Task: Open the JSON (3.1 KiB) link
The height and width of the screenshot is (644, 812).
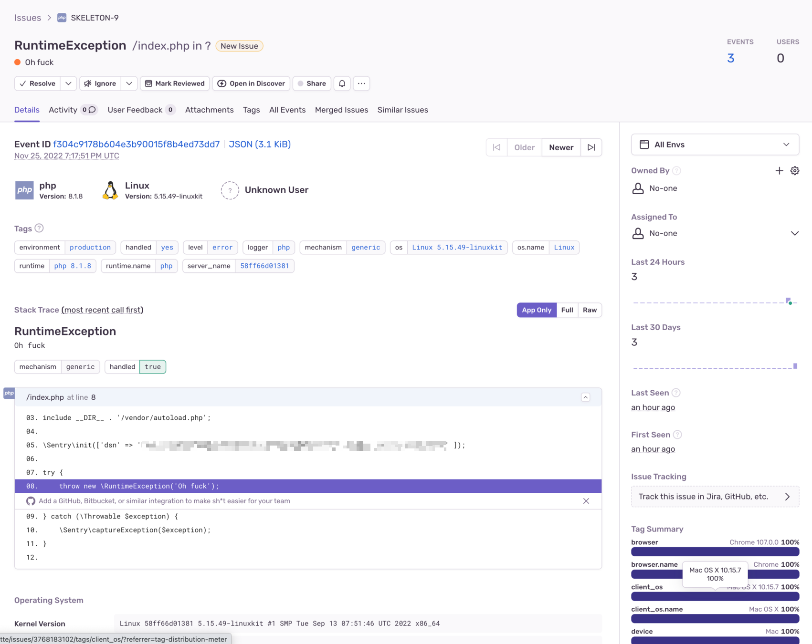Action: (260, 144)
